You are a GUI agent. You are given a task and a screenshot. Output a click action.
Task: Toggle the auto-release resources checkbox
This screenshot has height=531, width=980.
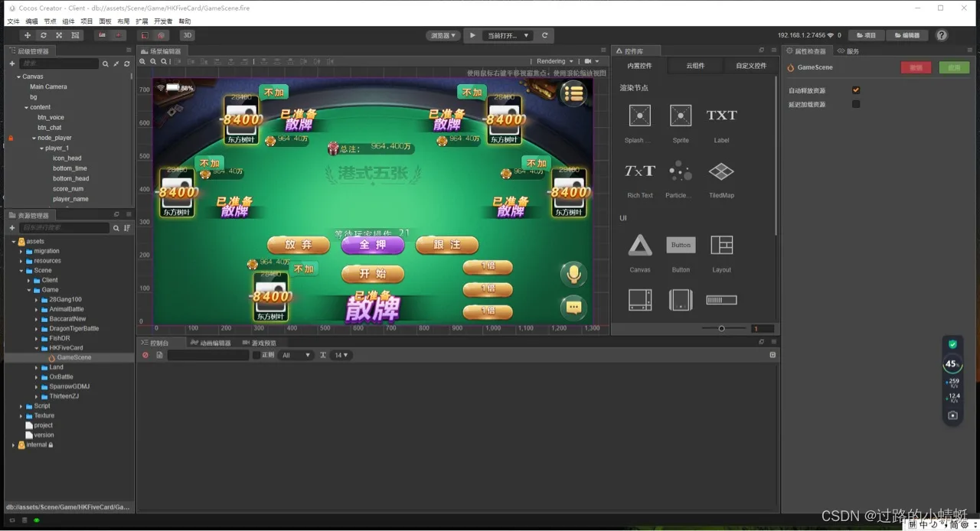pos(856,90)
